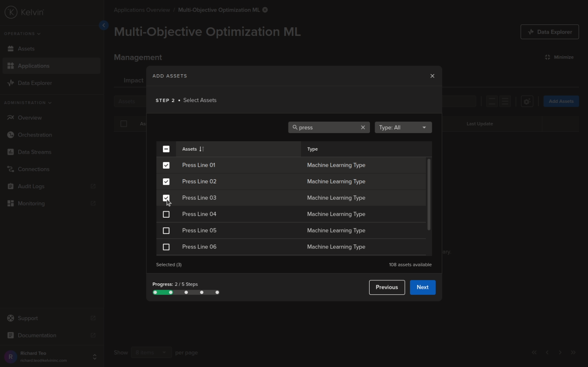The width and height of the screenshot is (588, 367).
Task: Toggle the select-all checkbox in table header
Action: (x=166, y=149)
